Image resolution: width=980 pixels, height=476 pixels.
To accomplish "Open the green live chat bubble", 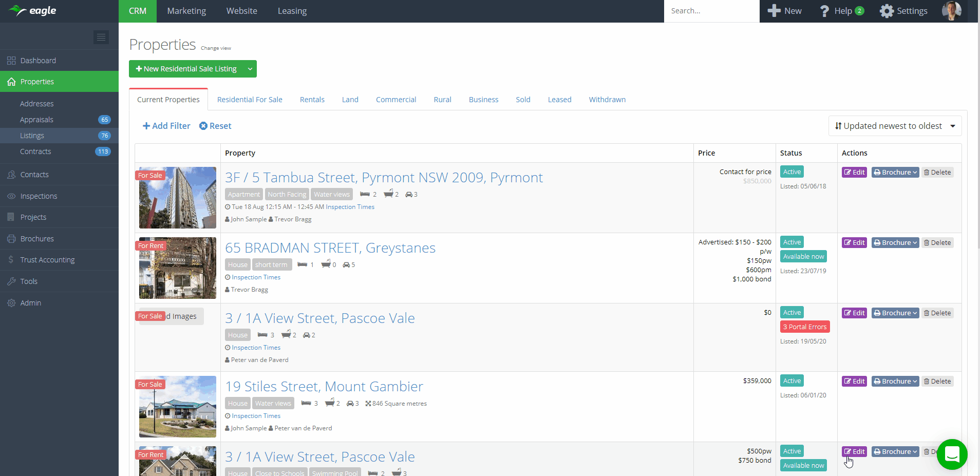I will [952, 454].
